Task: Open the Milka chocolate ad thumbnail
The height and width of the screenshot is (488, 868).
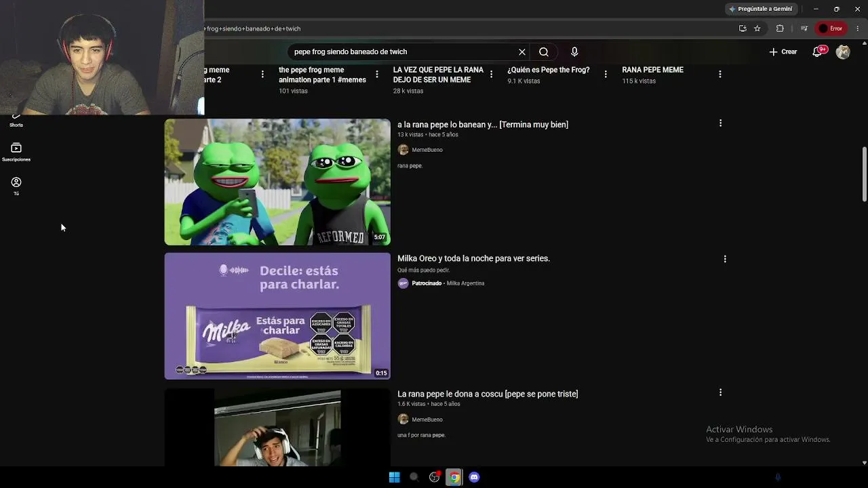Action: [277, 316]
